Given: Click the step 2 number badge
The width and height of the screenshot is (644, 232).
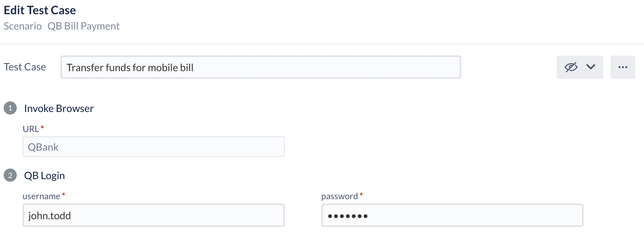Looking at the screenshot, I should [x=10, y=175].
